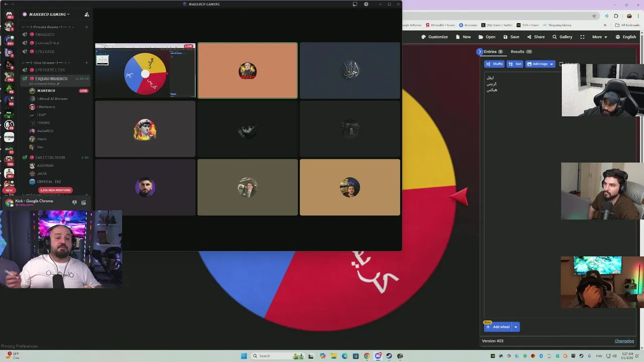The image size is (644, 362).
Task: Open Shopping history bookmark
Action: (557, 25)
